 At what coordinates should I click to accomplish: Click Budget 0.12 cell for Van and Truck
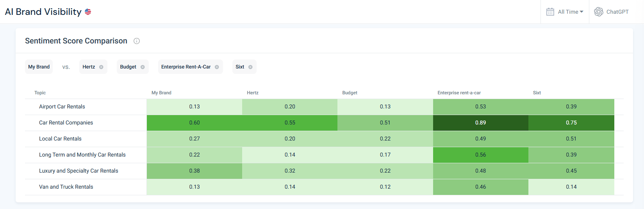coord(385,187)
